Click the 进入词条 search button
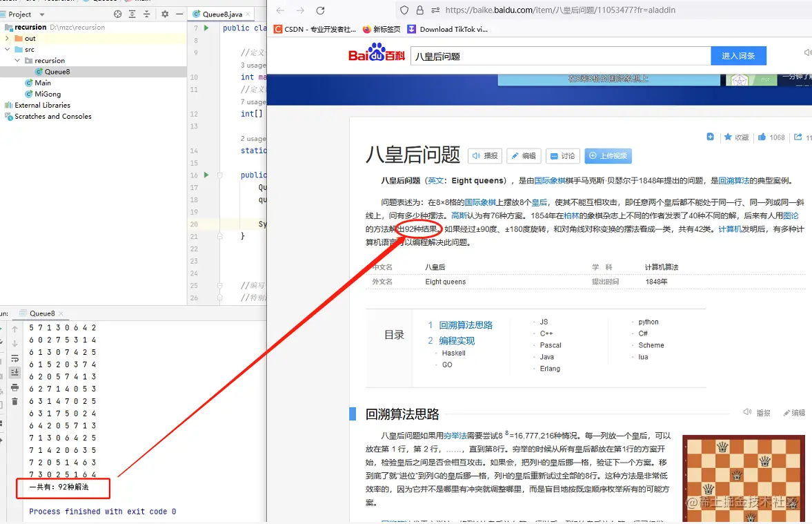This screenshot has height=524, width=812. 738,55
